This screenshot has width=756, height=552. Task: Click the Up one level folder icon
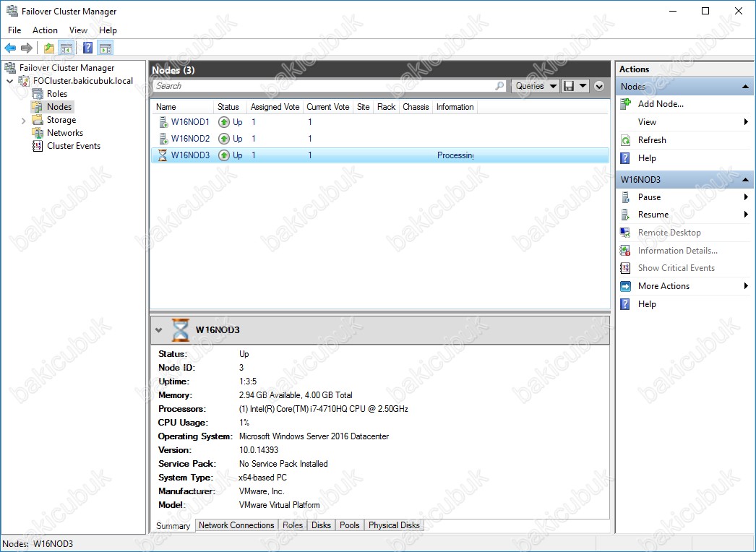pyautogui.click(x=48, y=48)
